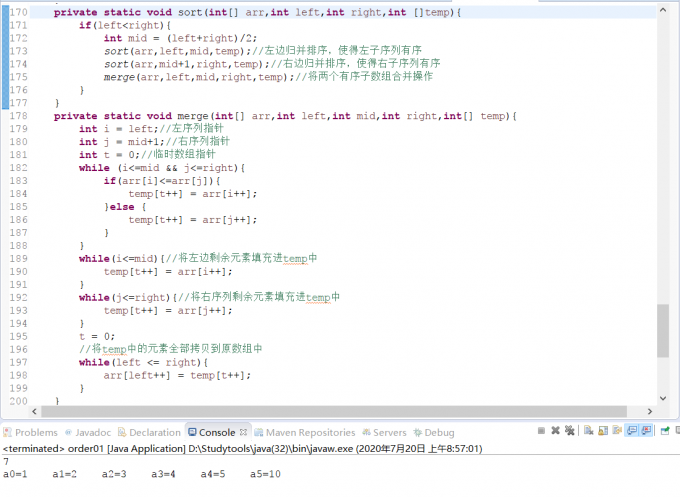Close the Console tab
This screenshot has height=497, width=680.
(243, 432)
